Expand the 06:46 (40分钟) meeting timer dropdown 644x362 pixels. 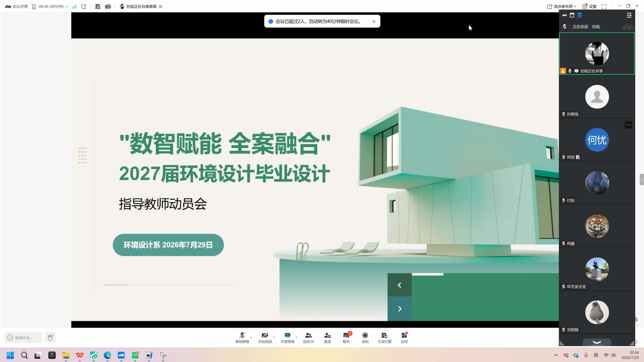(x=50, y=6)
